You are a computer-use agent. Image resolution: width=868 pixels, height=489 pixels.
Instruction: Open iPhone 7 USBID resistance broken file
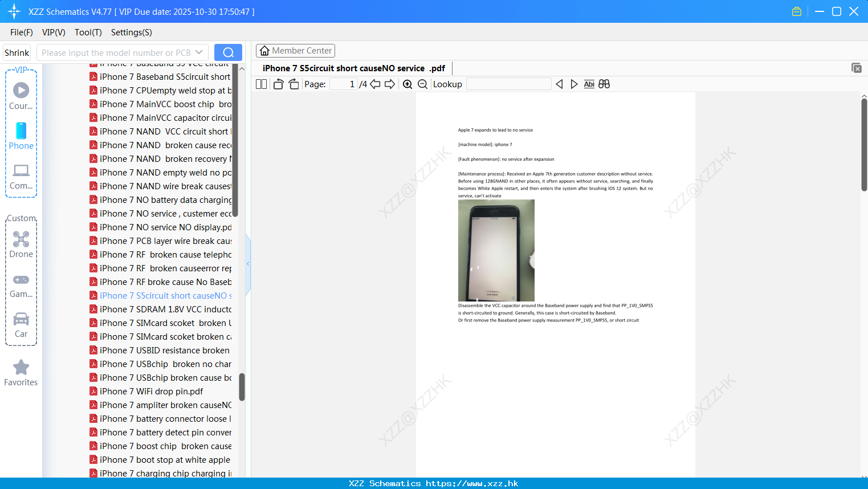(160, 351)
